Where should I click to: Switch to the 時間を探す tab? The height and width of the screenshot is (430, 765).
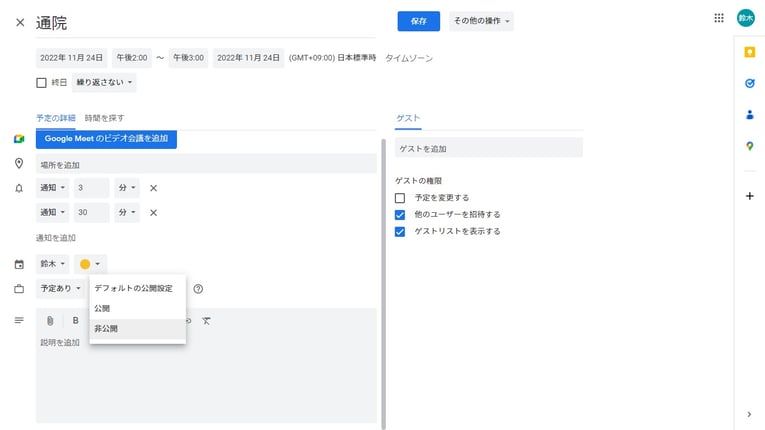point(104,118)
